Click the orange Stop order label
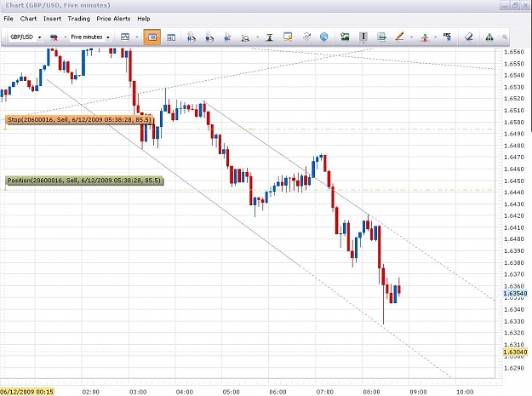The image size is (532, 396). coord(79,120)
